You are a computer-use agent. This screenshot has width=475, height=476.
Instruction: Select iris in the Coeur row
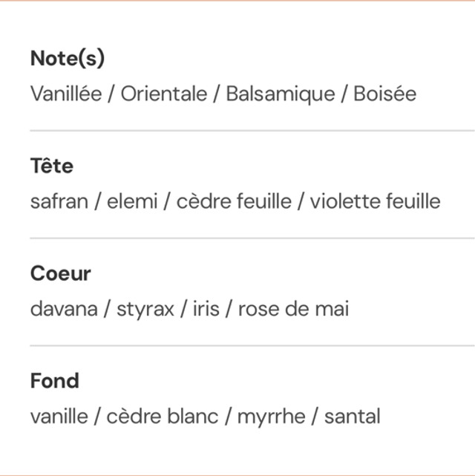tap(206, 309)
